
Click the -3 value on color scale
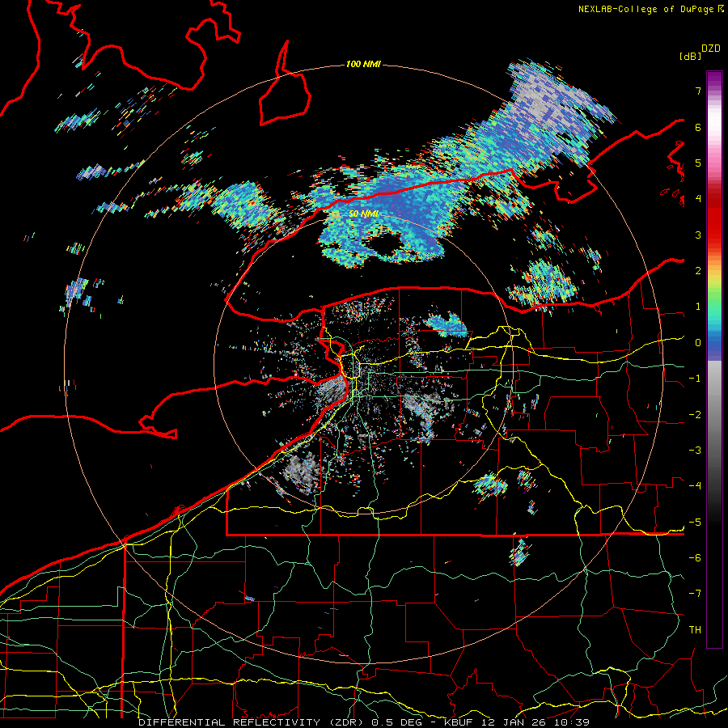pos(695,451)
